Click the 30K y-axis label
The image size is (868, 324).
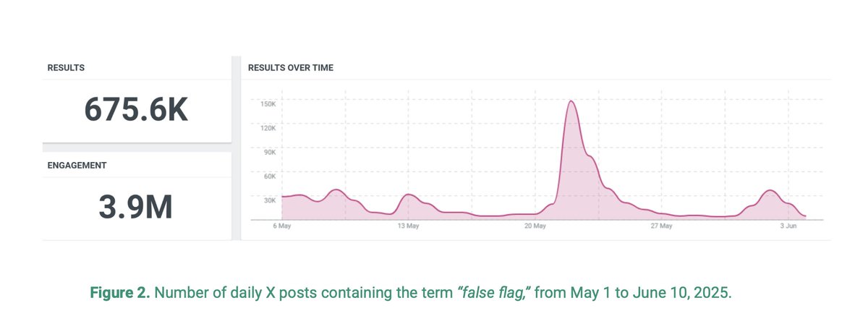269,200
